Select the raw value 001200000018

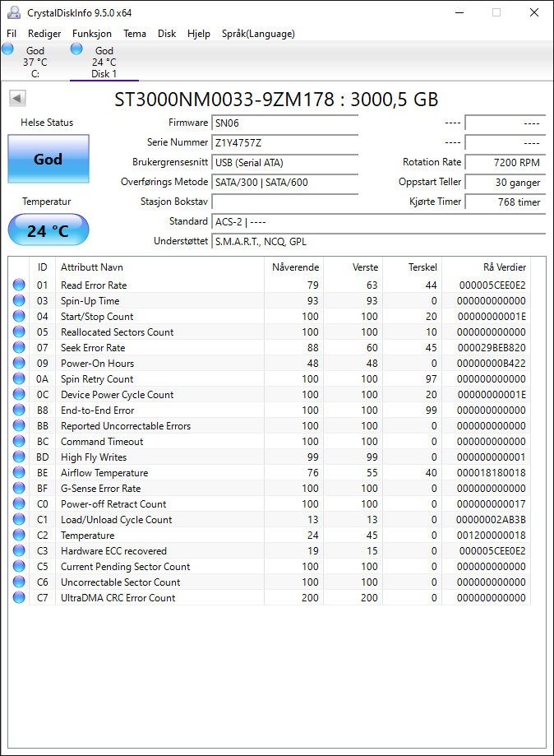point(491,536)
